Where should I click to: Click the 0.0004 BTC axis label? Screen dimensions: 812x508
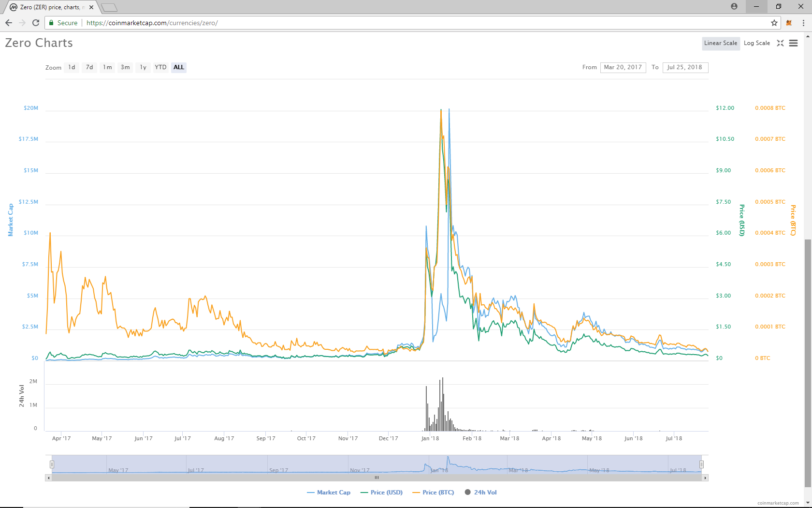770,233
